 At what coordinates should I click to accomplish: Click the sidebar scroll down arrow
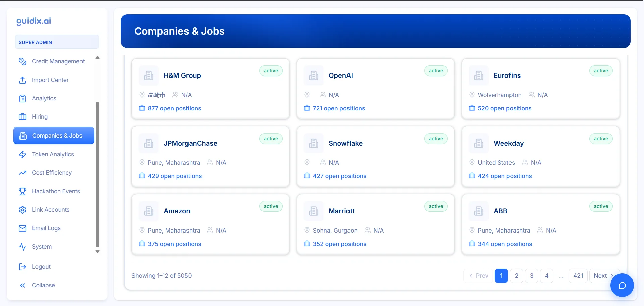pos(98,252)
